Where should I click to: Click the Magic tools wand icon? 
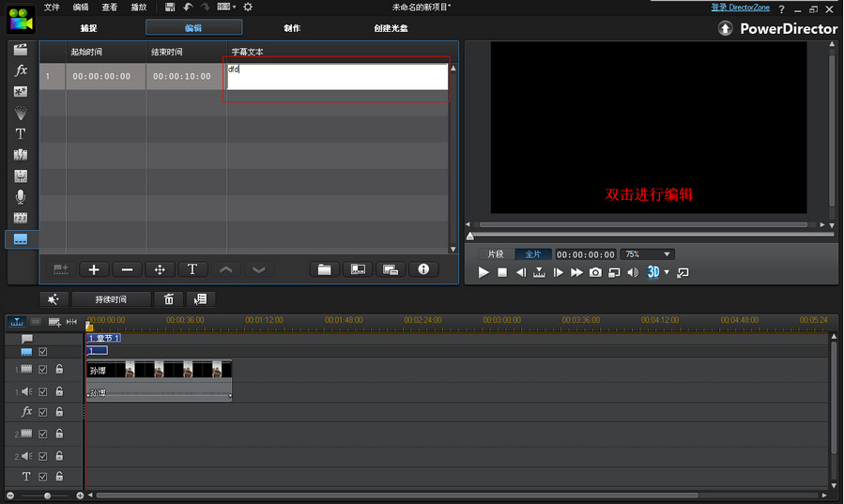[54, 299]
